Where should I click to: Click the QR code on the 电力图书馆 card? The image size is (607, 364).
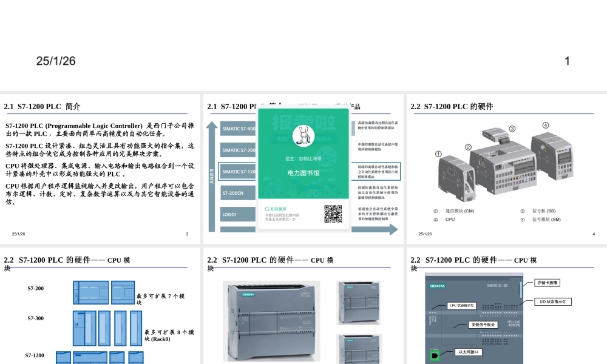pos(331,214)
